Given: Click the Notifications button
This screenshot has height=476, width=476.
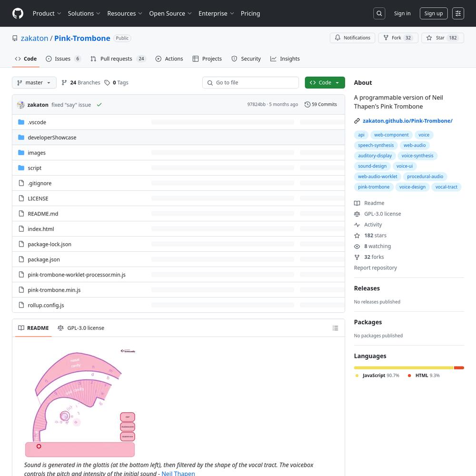Looking at the screenshot, I should pos(352,38).
